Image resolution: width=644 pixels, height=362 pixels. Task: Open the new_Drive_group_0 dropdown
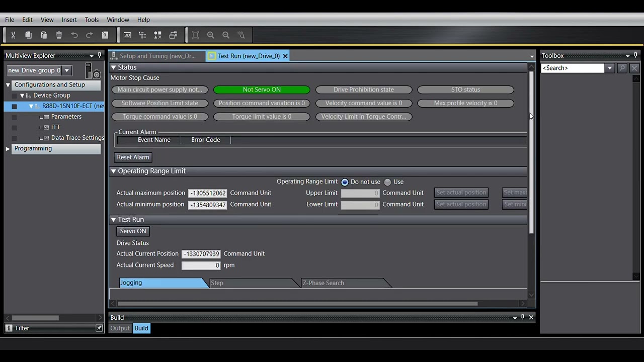pos(67,70)
